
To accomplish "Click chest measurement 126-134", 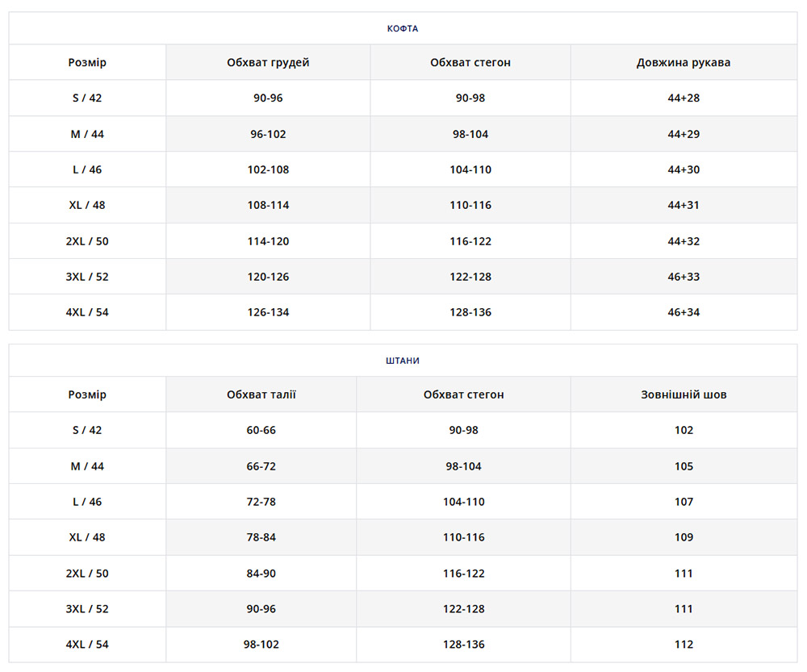I will [268, 312].
